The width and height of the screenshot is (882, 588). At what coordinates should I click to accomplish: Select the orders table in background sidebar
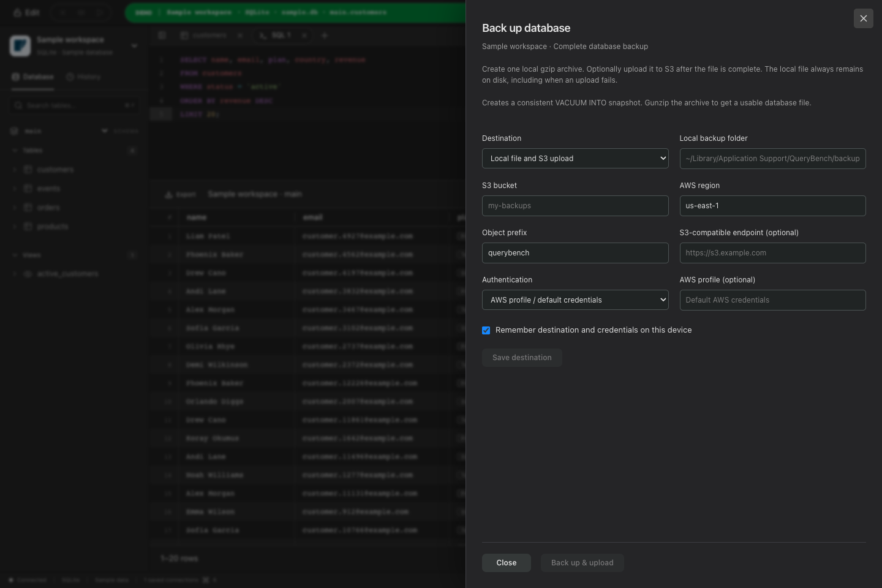pos(48,208)
